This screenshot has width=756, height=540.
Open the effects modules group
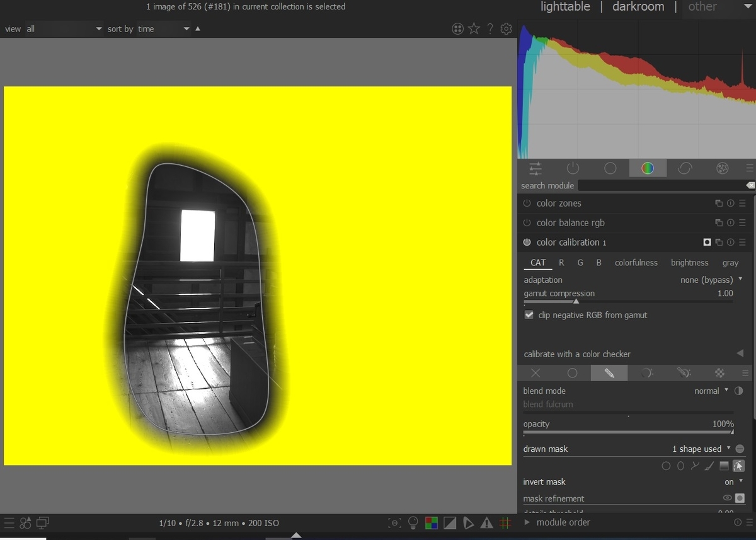723,168
